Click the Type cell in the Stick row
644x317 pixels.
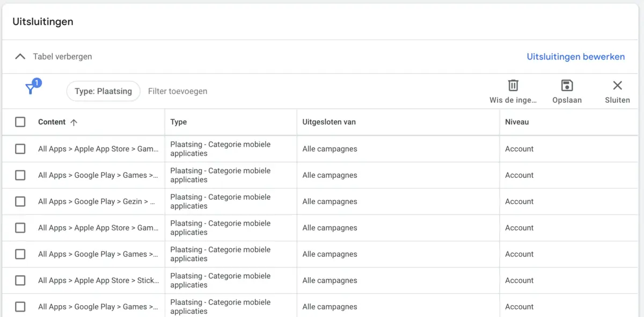(x=221, y=280)
